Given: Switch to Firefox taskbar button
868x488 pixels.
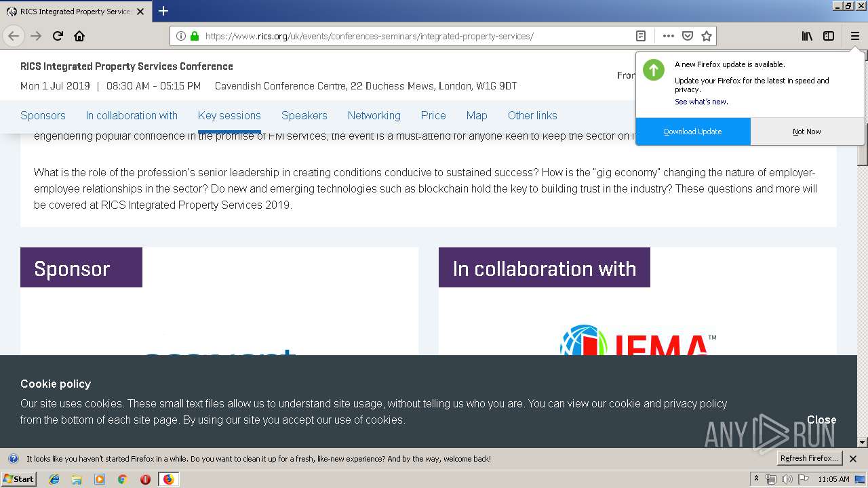Looking at the screenshot, I should coord(168,479).
